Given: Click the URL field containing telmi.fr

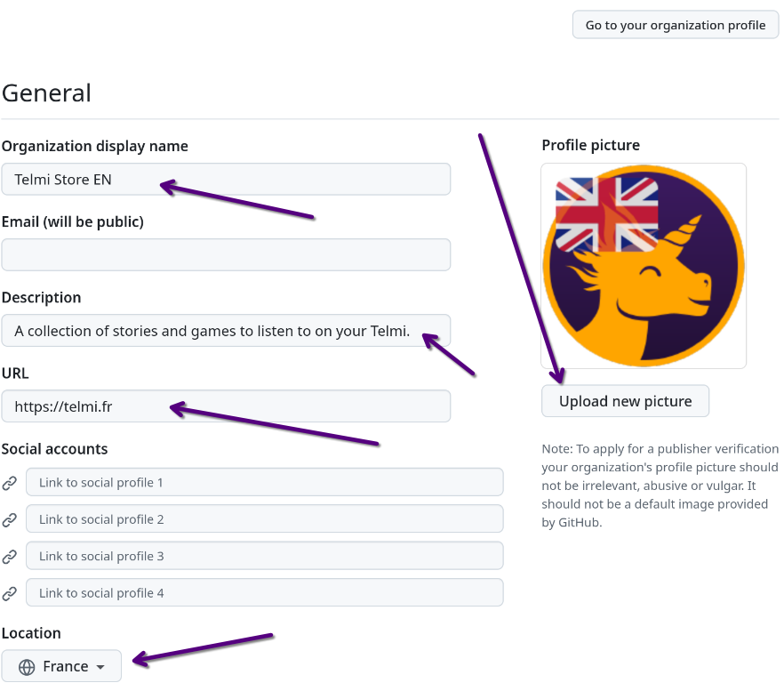Looking at the screenshot, I should point(226,406).
